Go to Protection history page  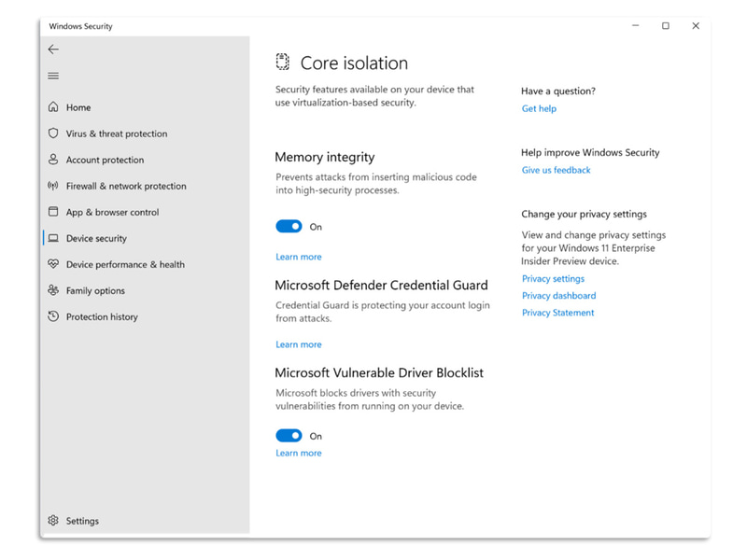pos(102,316)
